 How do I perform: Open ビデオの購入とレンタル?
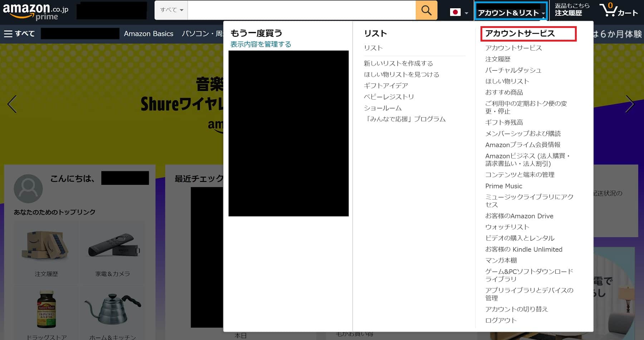point(519,238)
